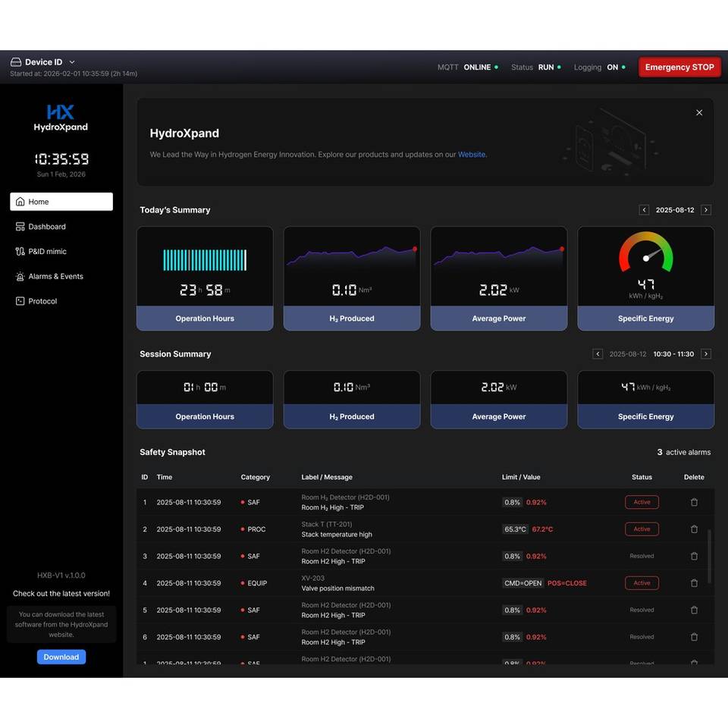Expand the Device ID dropdown chevron
Screen dimensions: 728x728
72,62
